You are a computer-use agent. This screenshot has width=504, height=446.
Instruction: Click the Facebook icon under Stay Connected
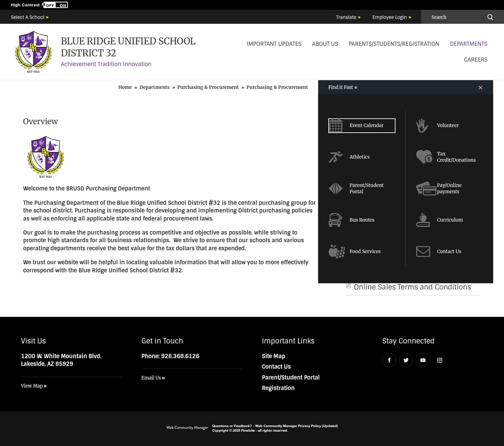[x=389, y=360]
